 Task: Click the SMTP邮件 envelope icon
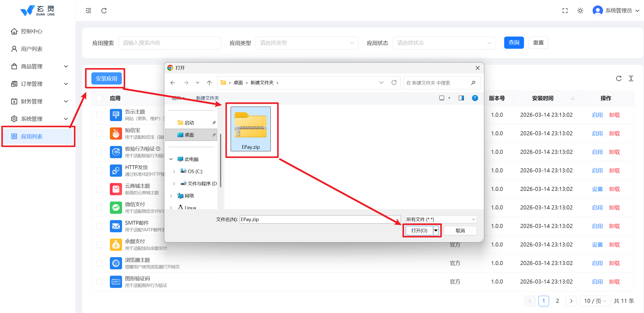click(116, 226)
